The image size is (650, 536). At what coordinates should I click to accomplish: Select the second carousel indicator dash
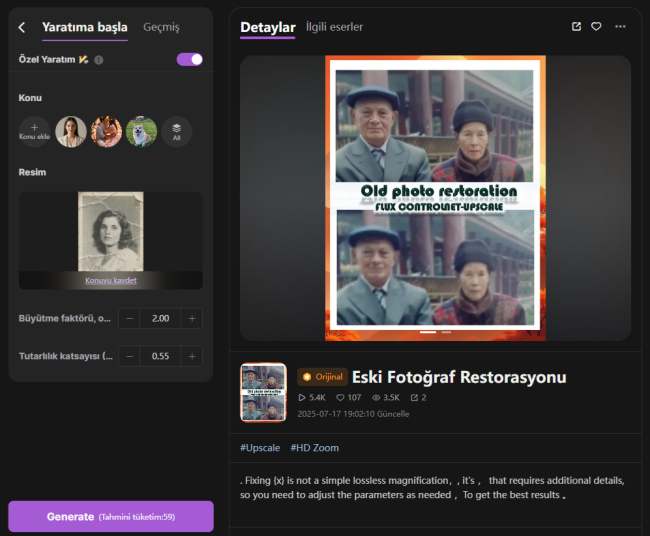point(446,332)
